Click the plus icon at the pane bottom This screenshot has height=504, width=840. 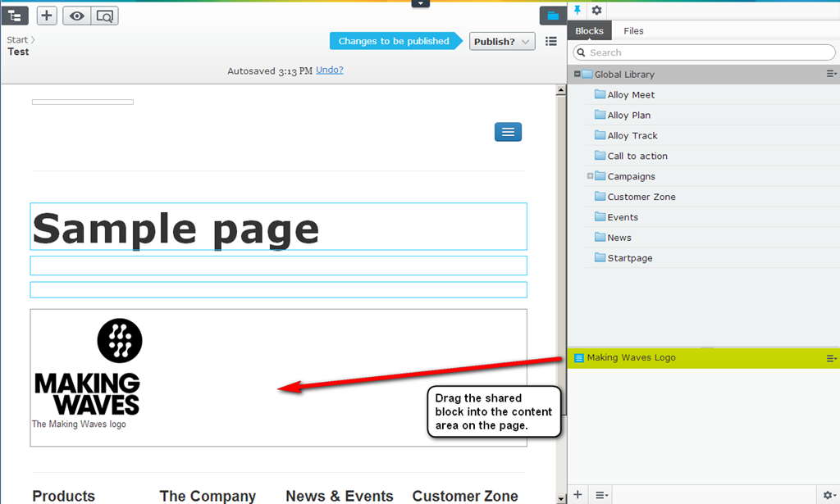577,494
